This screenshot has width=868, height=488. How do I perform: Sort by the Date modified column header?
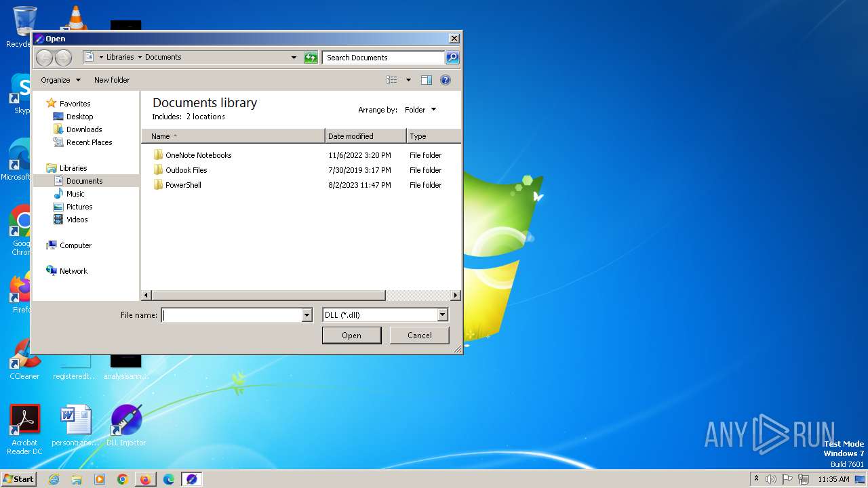pyautogui.click(x=366, y=136)
